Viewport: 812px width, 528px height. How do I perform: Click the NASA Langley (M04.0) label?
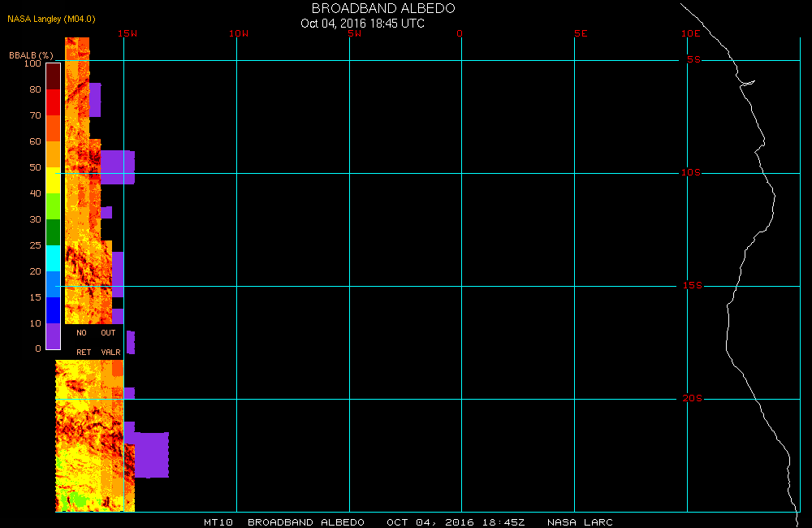point(51,19)
